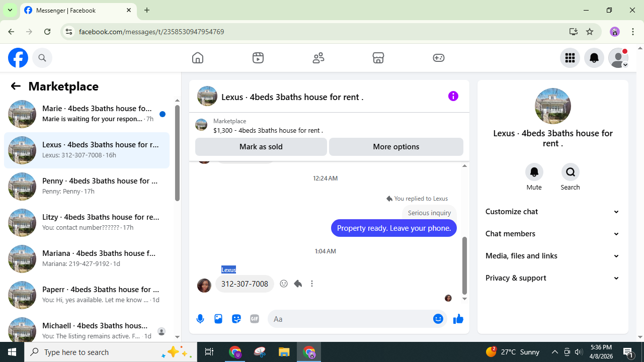
Task: Click the conversation messages scrollbar thumb
Action: tap(464, 265)
